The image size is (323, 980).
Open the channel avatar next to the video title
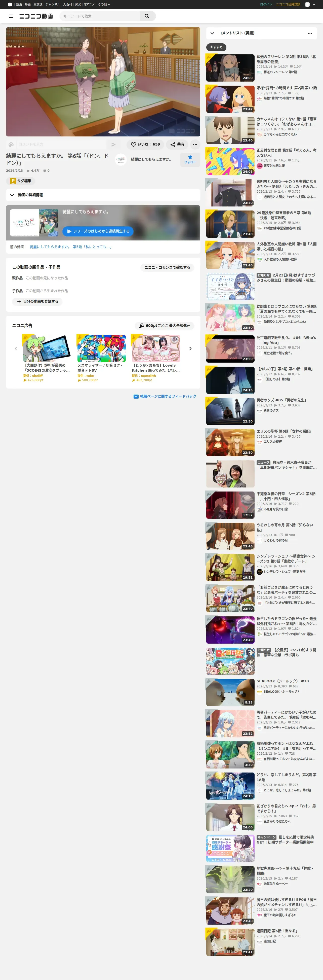click(120, 159)
